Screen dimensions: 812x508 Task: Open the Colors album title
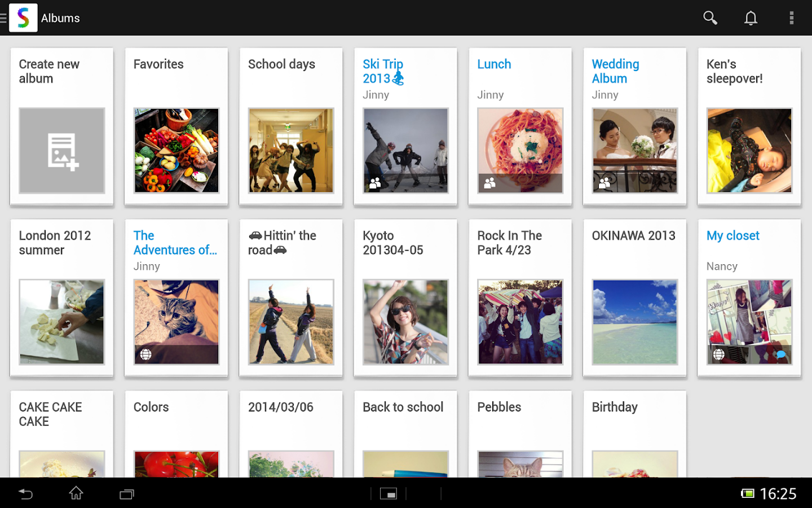(x=151, y=407)
